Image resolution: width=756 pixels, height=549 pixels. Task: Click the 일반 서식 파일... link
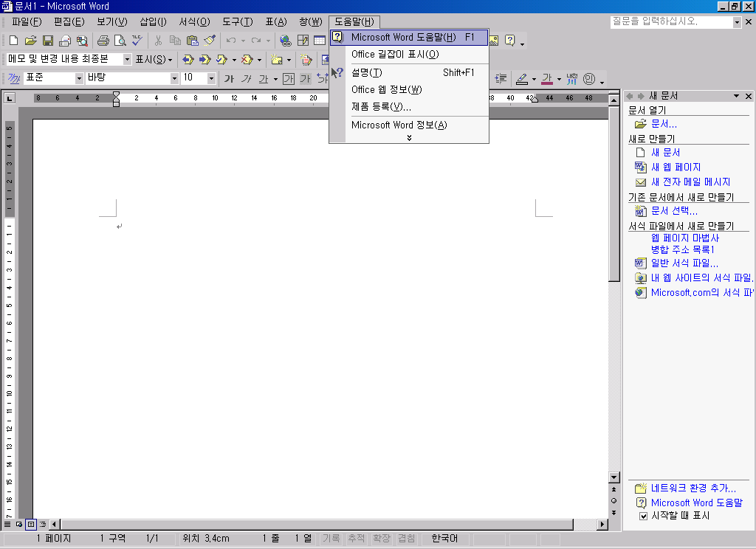[684, 263]
